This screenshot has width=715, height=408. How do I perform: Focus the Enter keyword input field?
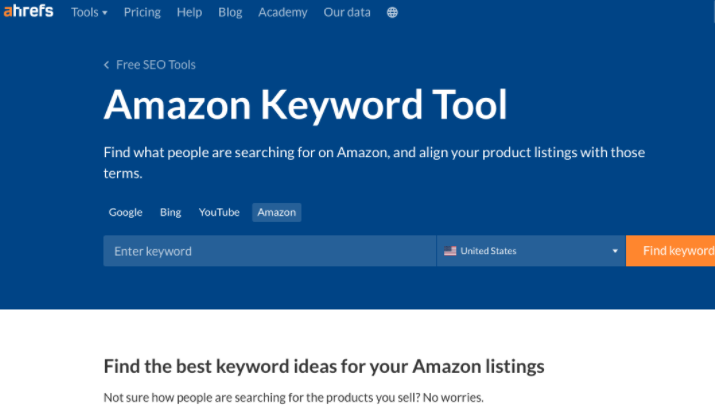tap(269, 251)
